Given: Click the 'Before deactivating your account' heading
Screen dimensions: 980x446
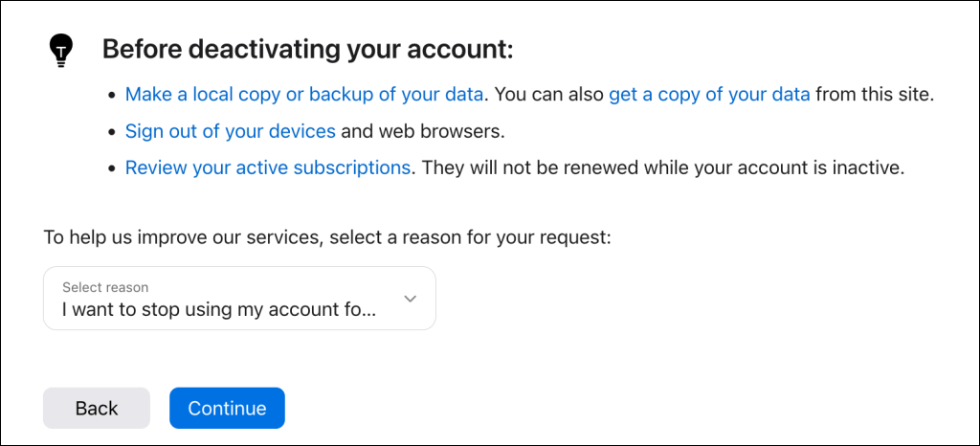Looking at the screenshot, I should point(307,50).
